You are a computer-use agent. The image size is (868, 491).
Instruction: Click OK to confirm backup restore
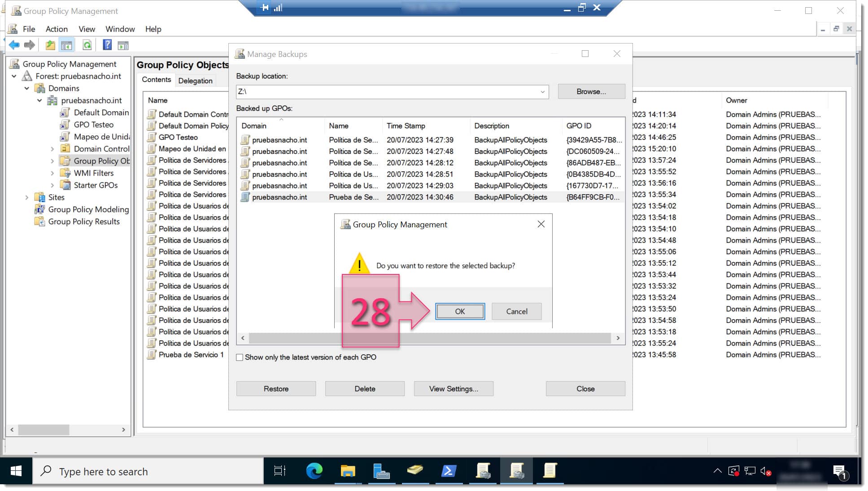click(460, 310)
